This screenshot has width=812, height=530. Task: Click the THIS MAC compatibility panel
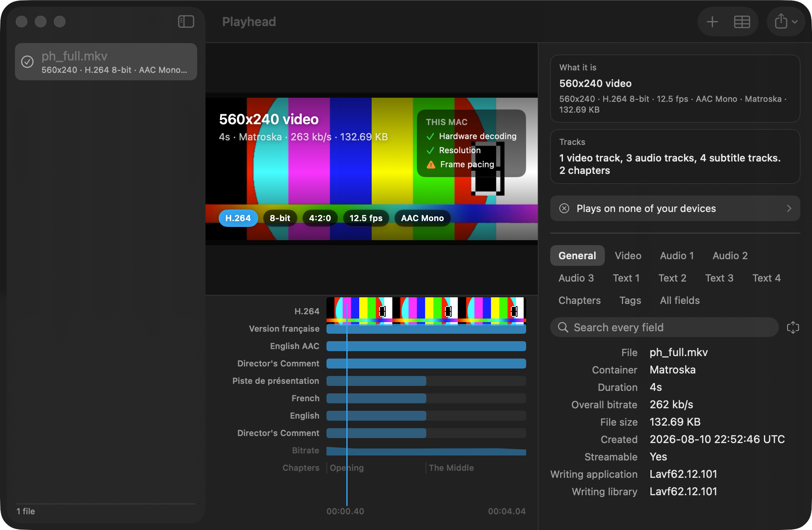(x=471, y=143)
